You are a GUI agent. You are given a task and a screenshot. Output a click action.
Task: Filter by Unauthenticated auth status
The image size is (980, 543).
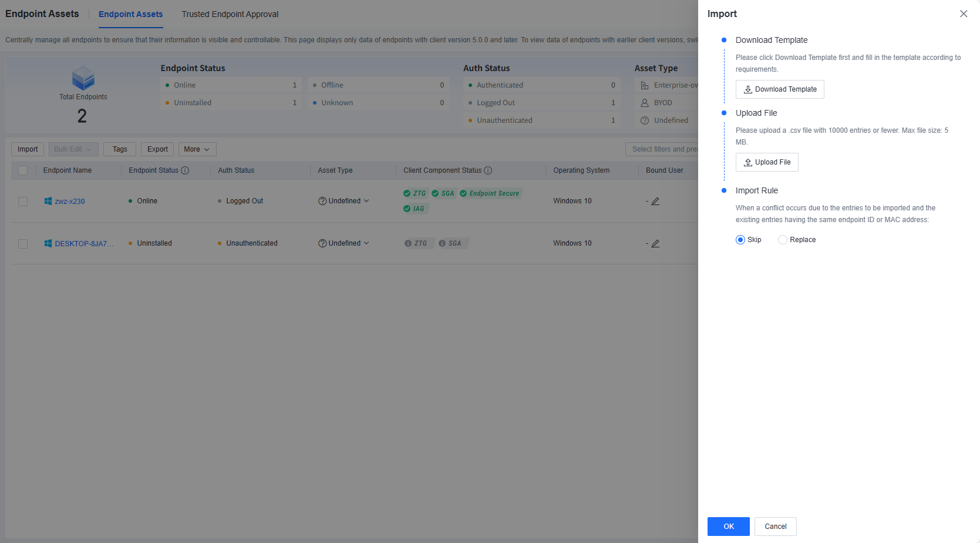tap(542, 120)
